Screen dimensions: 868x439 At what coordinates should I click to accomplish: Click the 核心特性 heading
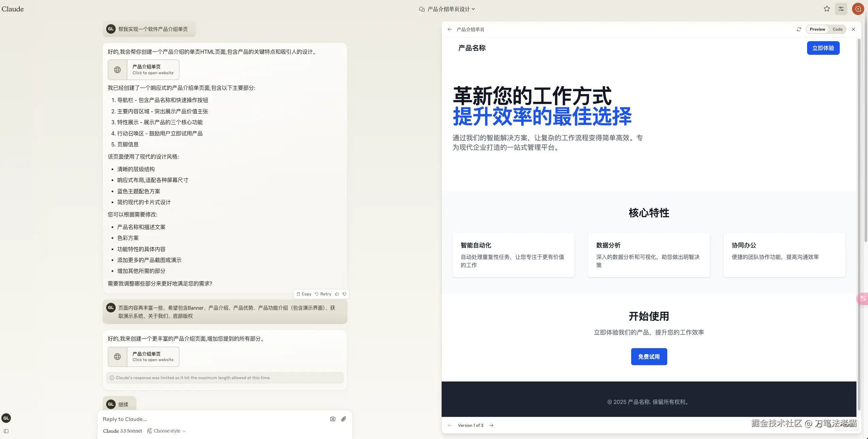649,213
